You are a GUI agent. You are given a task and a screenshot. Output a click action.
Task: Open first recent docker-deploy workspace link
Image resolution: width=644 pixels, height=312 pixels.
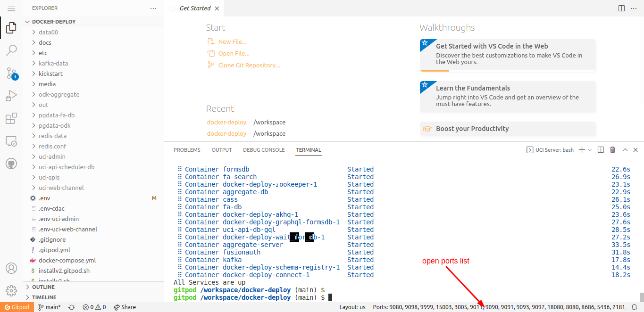click(x=226, y=123)
